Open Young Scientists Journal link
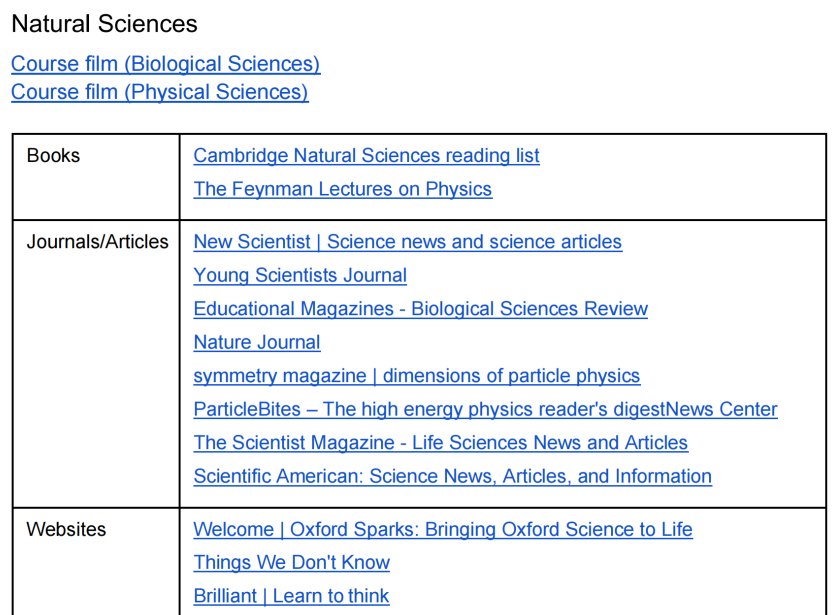 point(300,275)
